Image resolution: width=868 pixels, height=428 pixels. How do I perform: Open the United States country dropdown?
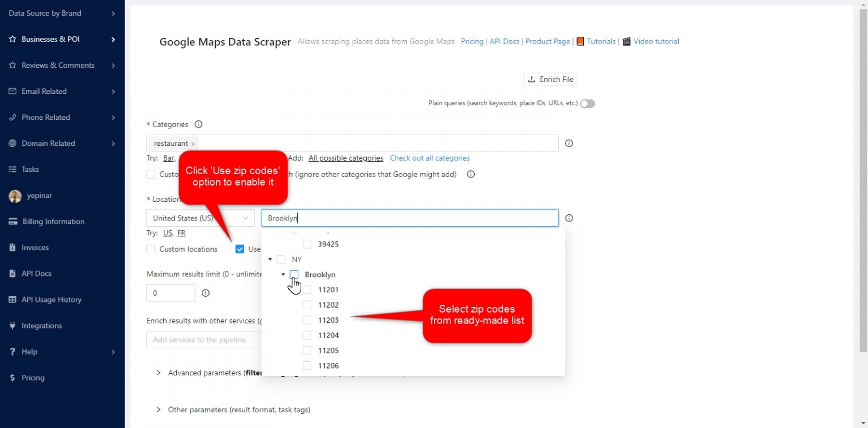200,218
